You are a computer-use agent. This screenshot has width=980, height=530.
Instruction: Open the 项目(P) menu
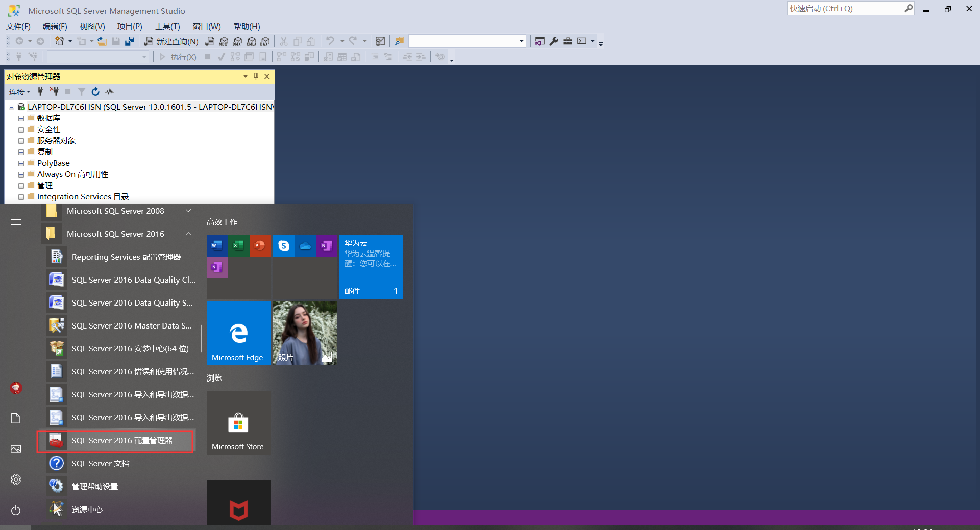[130, 26]
